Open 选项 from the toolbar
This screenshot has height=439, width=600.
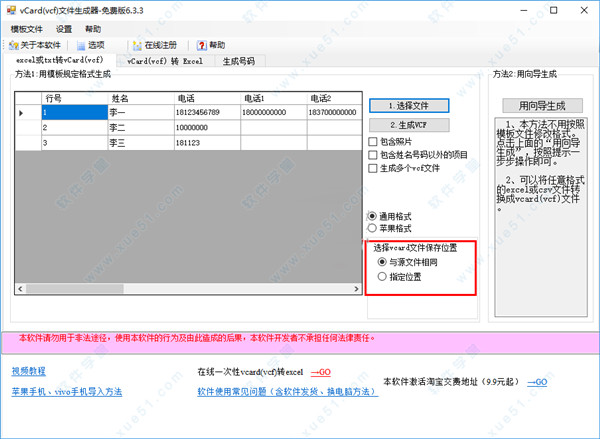(x=91, y=45)
